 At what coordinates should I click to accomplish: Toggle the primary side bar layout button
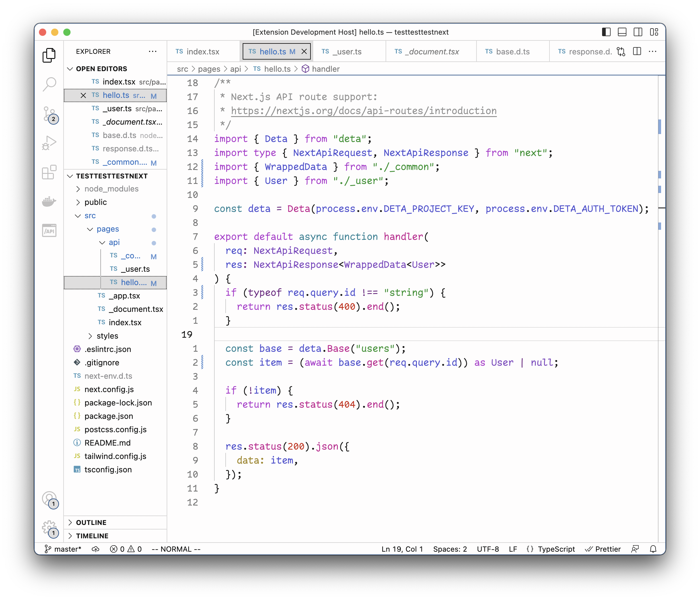(606, 32)
